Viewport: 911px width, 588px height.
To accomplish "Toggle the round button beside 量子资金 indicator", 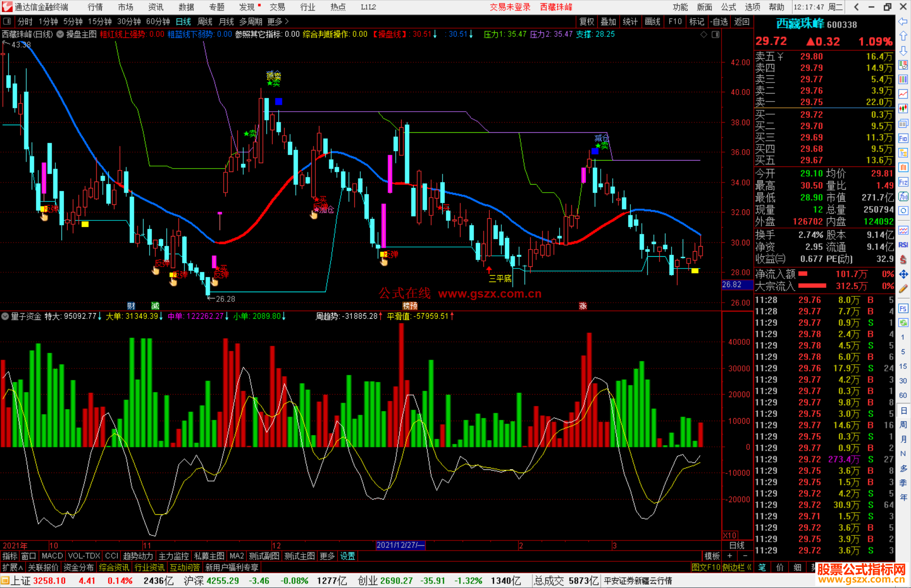I will click(5, 316).
